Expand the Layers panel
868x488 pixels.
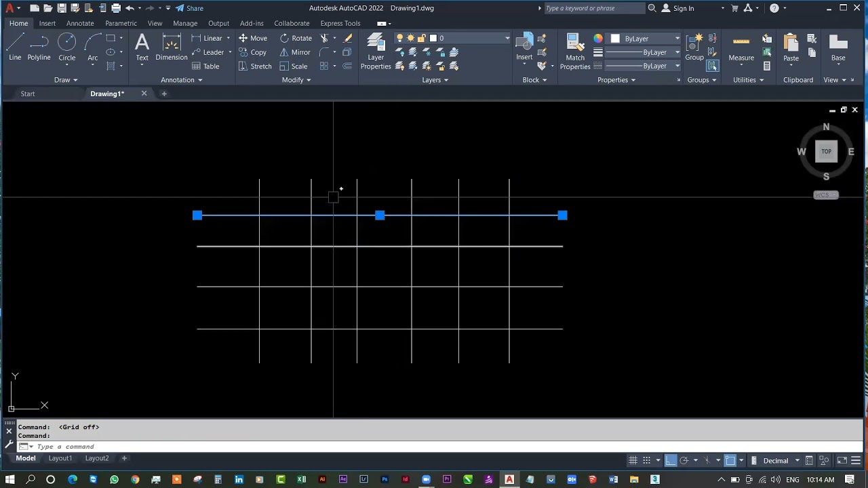pyautogui.click(x=435, y=80)
